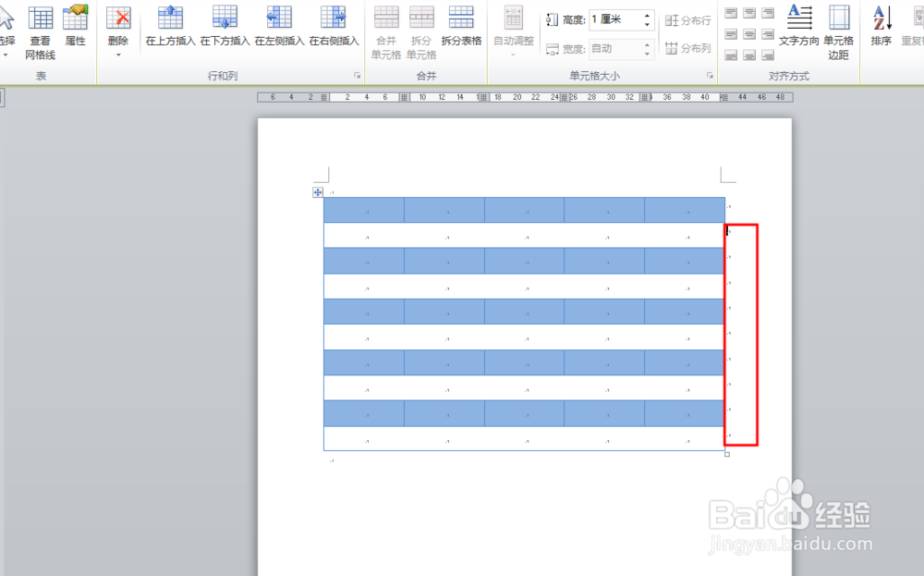
Task: Click Insert Right (在右侧插入)
Action: point(334,26)
